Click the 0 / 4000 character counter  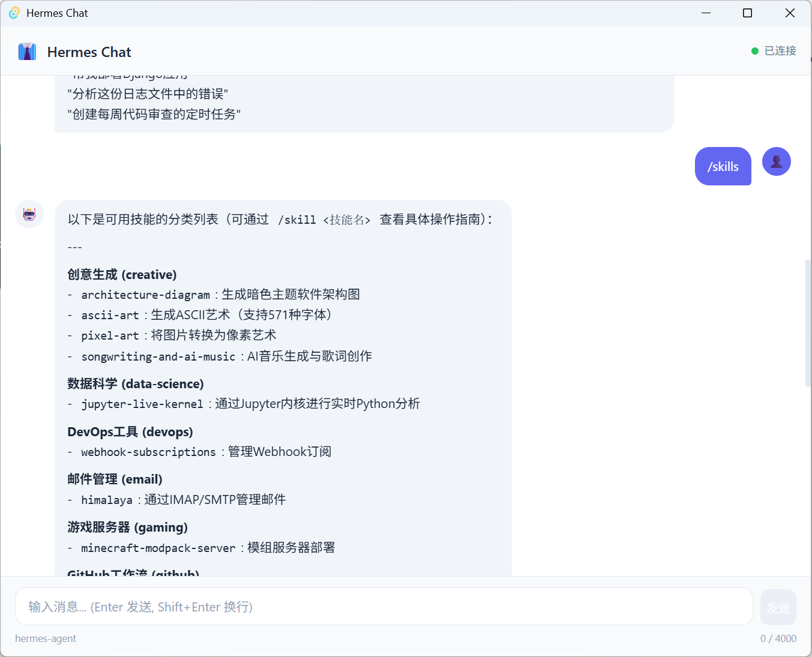pyautogui.click(x=778, y=638)
